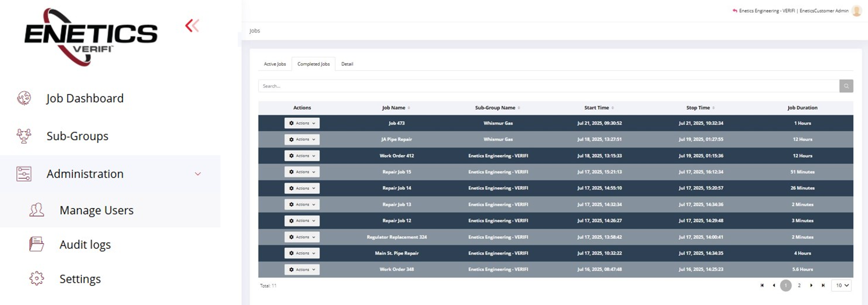This screenshot has width=868, height=305.
Task: Open Actions dropdown for Work Order 412
Action: [x=302, y=156]
